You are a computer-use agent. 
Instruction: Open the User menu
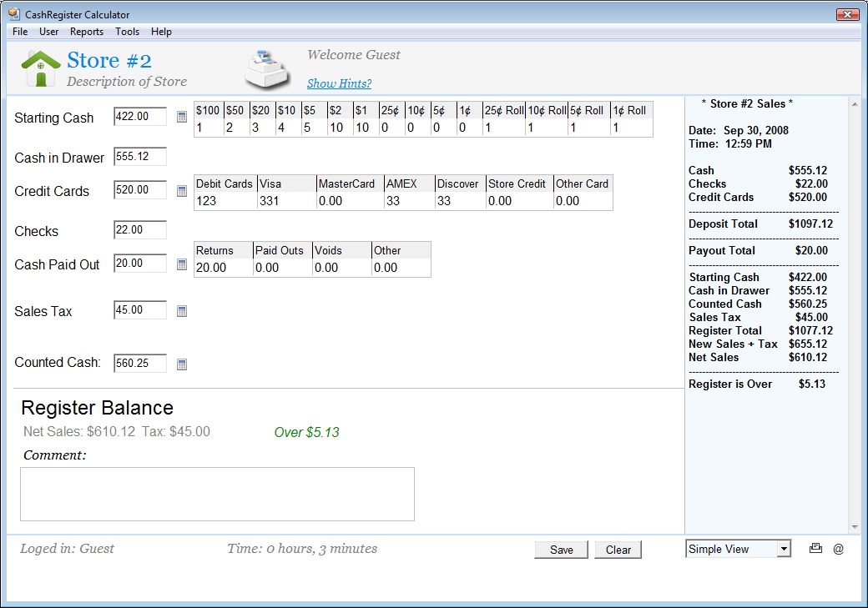48,32
